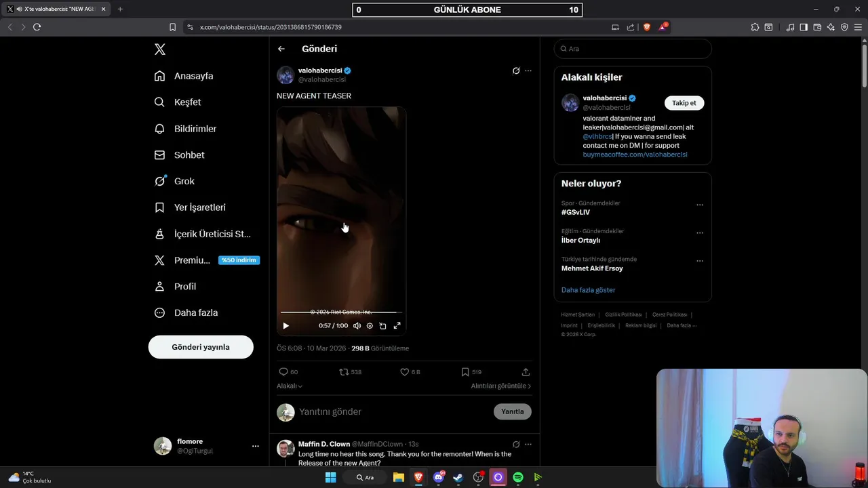
Task: Click the Grok icon on valohabercisi's post
Action: point(516,70)
